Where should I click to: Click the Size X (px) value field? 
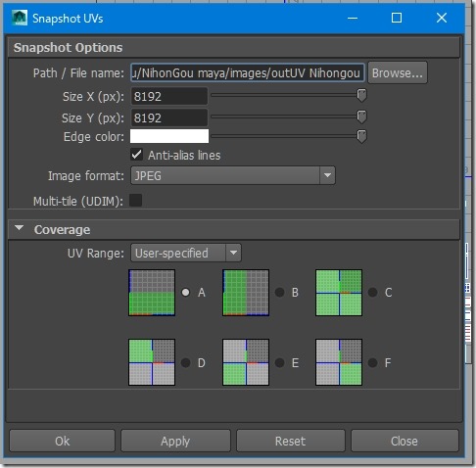169,96
